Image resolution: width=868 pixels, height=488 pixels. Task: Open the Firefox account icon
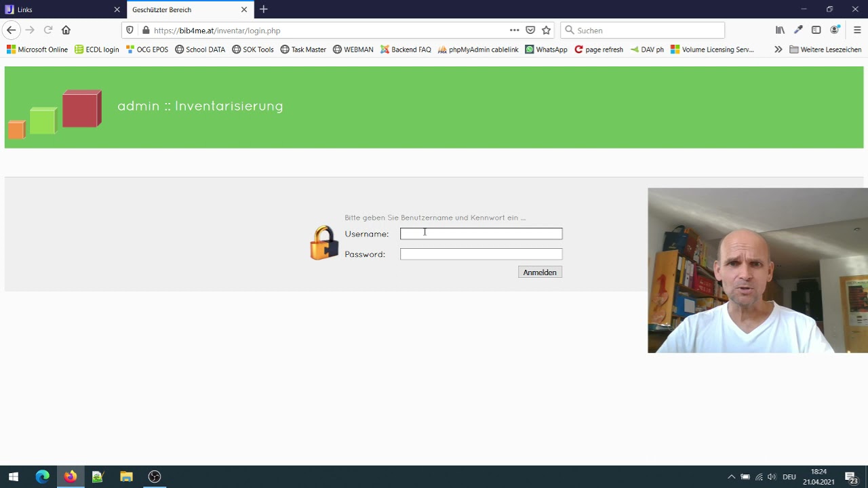click(x=835, y=30)
